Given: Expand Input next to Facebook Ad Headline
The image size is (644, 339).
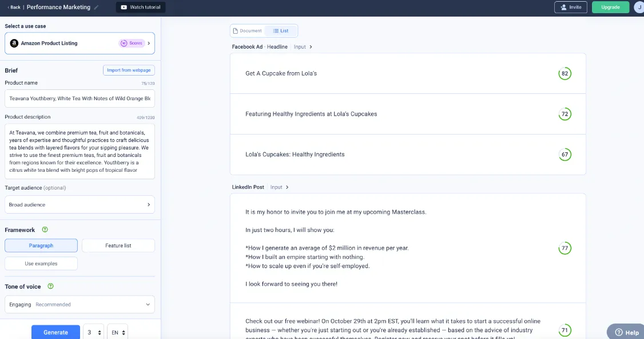Looking at the screenshot, I should 303,47.
